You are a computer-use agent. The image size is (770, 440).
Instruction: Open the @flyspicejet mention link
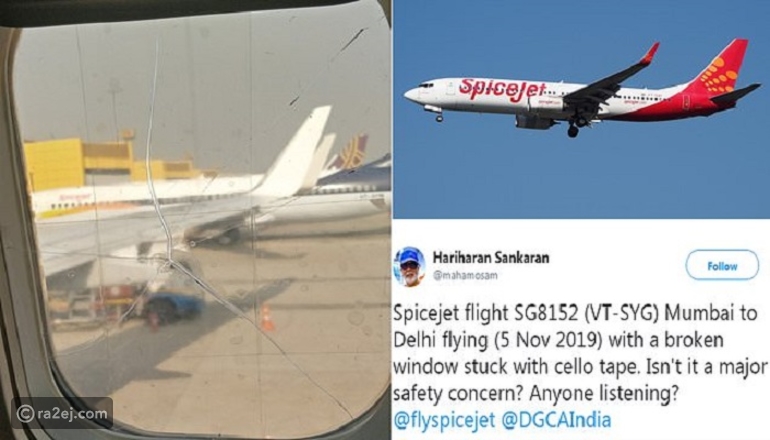point(444,420)
